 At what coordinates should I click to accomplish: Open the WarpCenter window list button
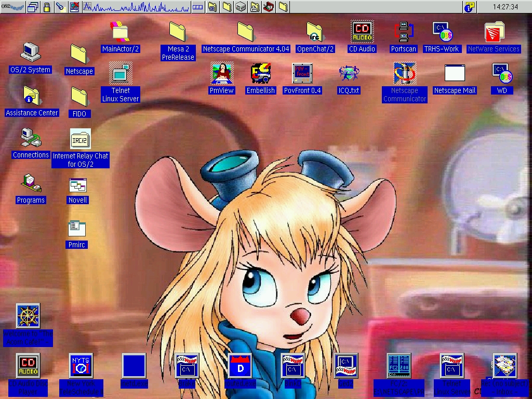pyautogui.click(x=33, y=7)
